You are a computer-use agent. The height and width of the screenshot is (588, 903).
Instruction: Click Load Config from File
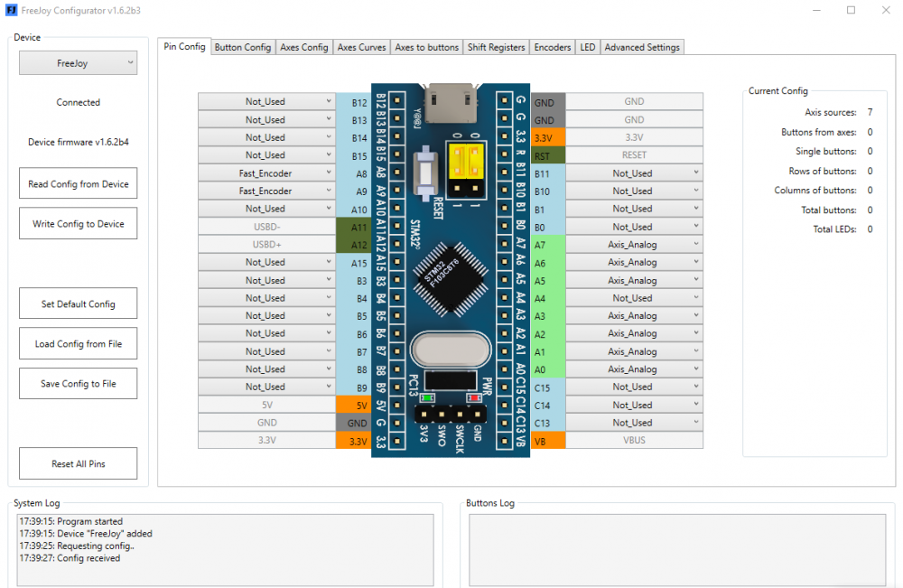tap(78, 343)
